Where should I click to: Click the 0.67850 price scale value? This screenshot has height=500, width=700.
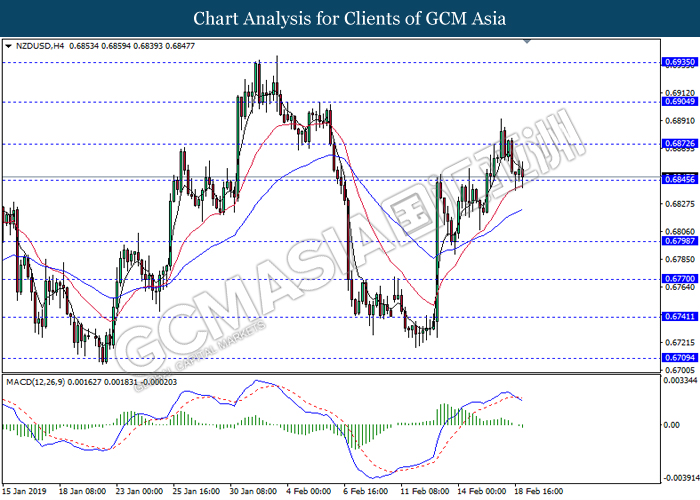[x=679, y=259]
